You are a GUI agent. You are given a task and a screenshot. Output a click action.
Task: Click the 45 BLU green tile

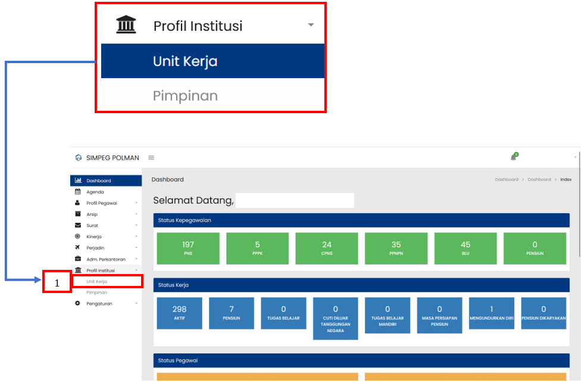[x=465, y=248]
